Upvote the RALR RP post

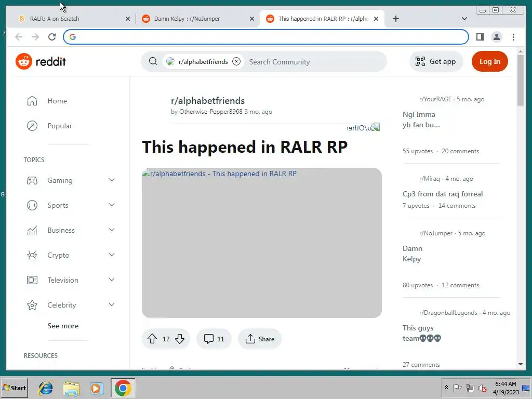click(152, 339)
